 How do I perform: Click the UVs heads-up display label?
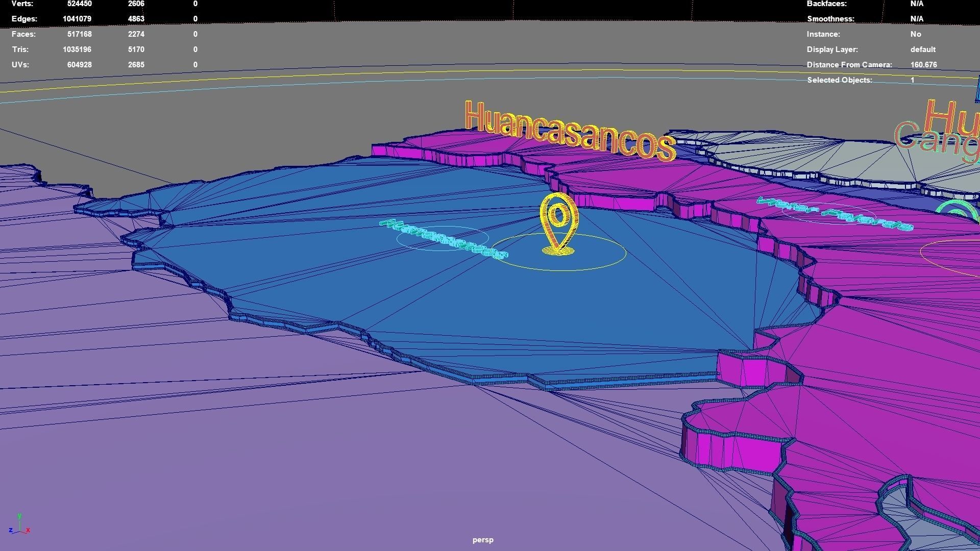pos(20,65)
